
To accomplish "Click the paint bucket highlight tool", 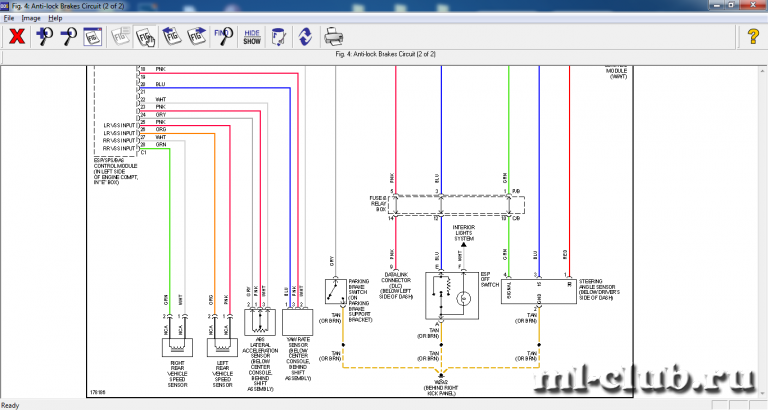I will coord(278,37).
